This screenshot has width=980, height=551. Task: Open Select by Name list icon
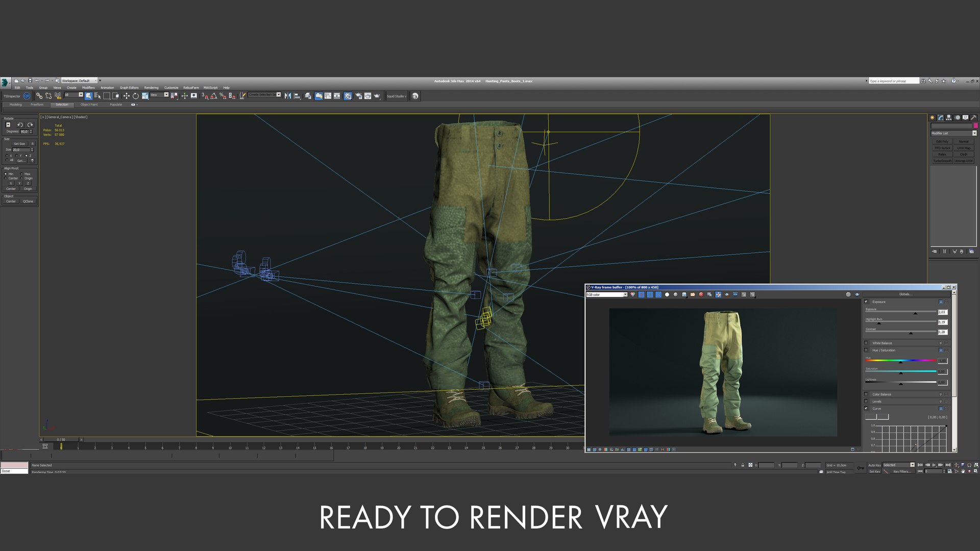coord(97,96)
